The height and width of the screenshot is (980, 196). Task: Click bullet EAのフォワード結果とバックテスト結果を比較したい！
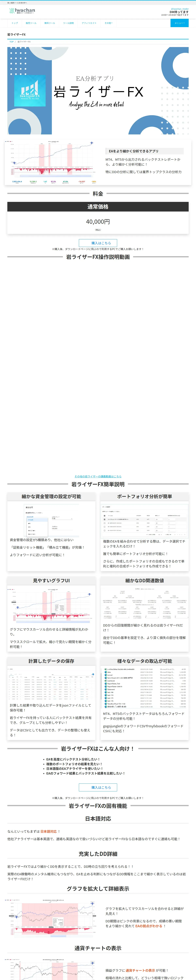[86, 773]
